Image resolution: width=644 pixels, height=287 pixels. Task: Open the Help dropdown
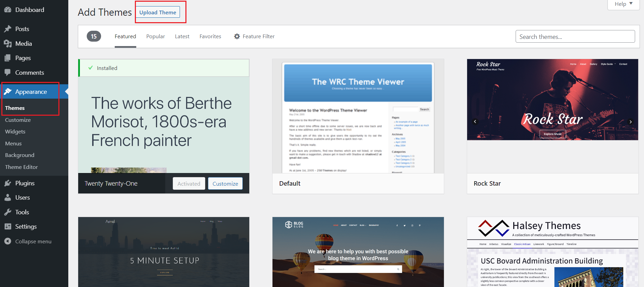click(x=624, y=4)
